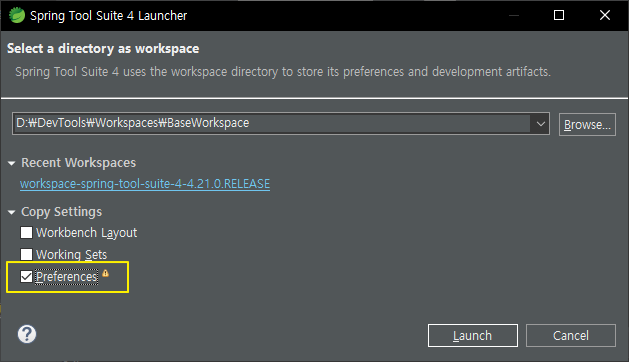This screenshot has height=362, width=629.
Task: Click the Spring leaf icon in title bar
Action: (17, 16)
